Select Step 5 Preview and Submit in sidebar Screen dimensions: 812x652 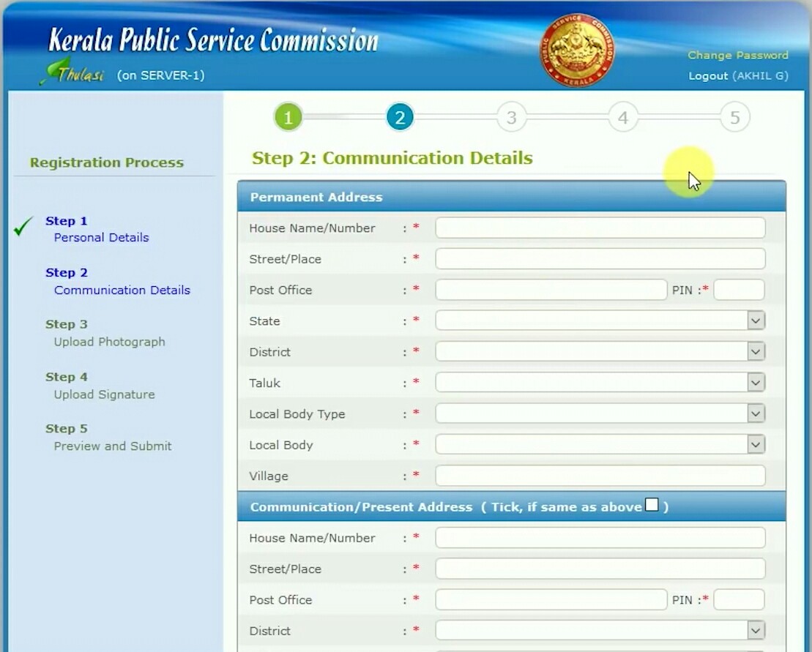coord(112,446)
